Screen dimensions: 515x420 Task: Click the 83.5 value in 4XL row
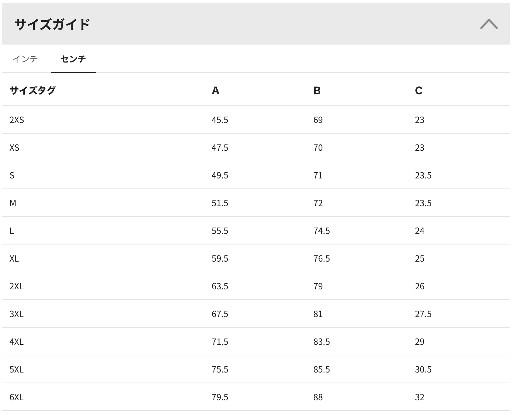pos(322,342)
